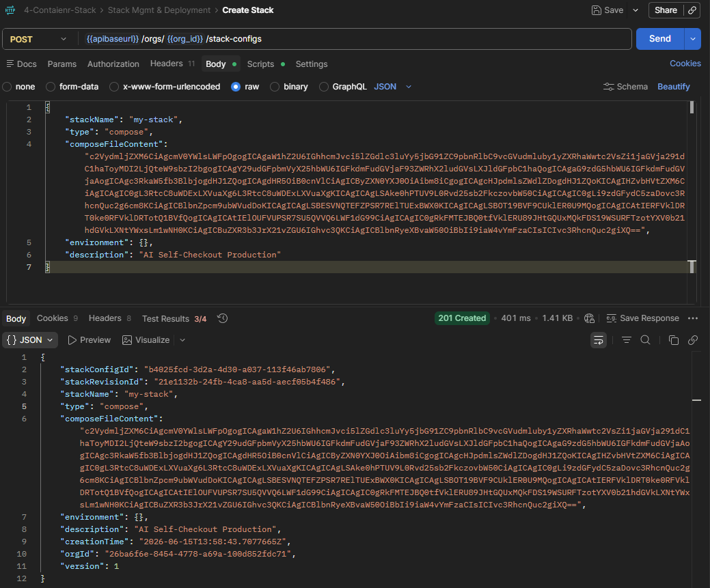Click the Save floppy disk icon
This screenshot has height=588, width=710.
coord(597,10)
